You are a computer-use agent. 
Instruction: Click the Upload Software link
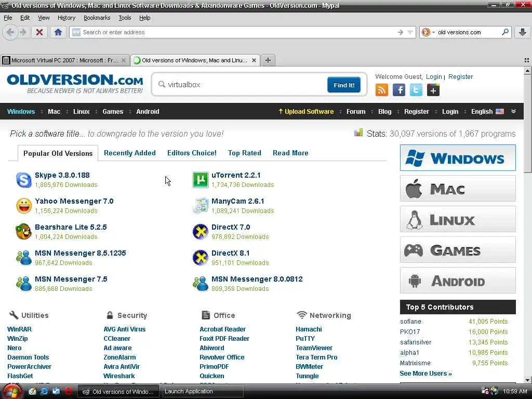[306, 112]
